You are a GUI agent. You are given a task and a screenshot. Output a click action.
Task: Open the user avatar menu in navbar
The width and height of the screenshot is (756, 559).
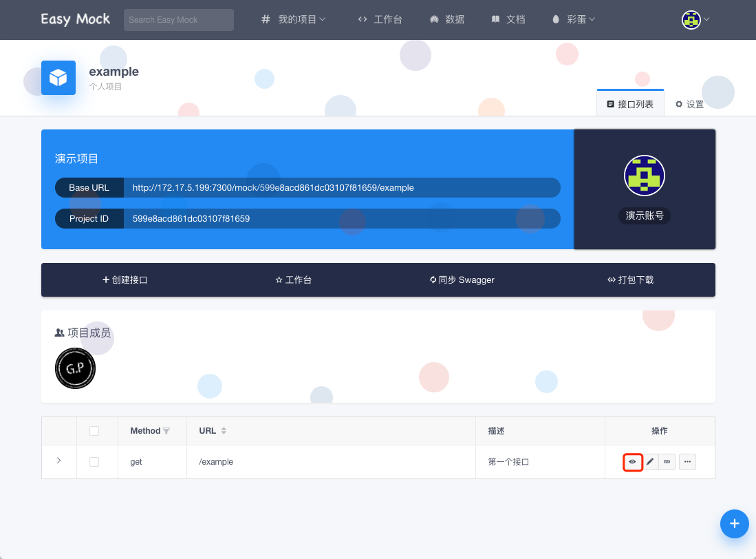(695, 20)
